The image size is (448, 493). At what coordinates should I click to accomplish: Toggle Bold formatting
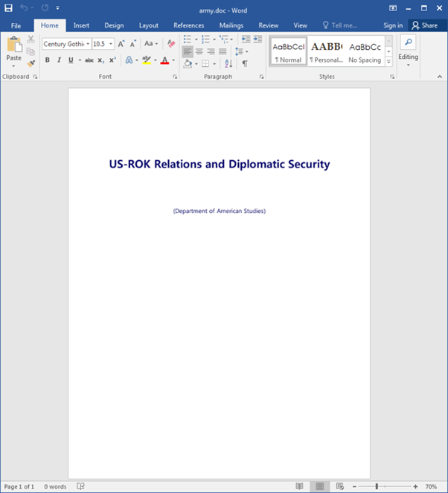point(48,60)
